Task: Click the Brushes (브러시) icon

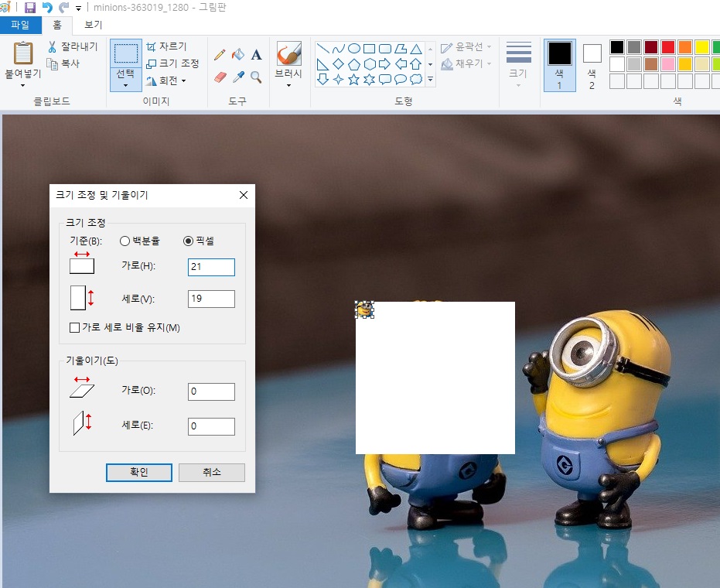Action: (288, 53)
